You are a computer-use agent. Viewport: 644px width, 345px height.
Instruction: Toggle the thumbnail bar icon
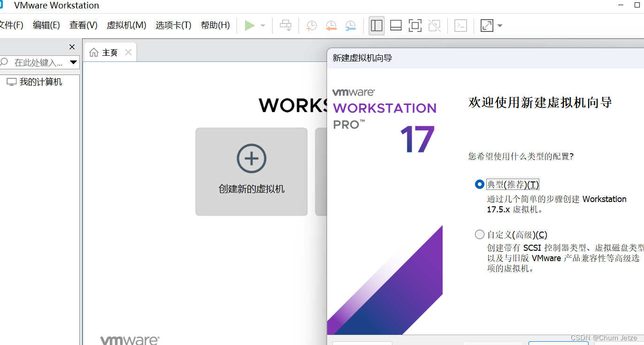[396, 25]
